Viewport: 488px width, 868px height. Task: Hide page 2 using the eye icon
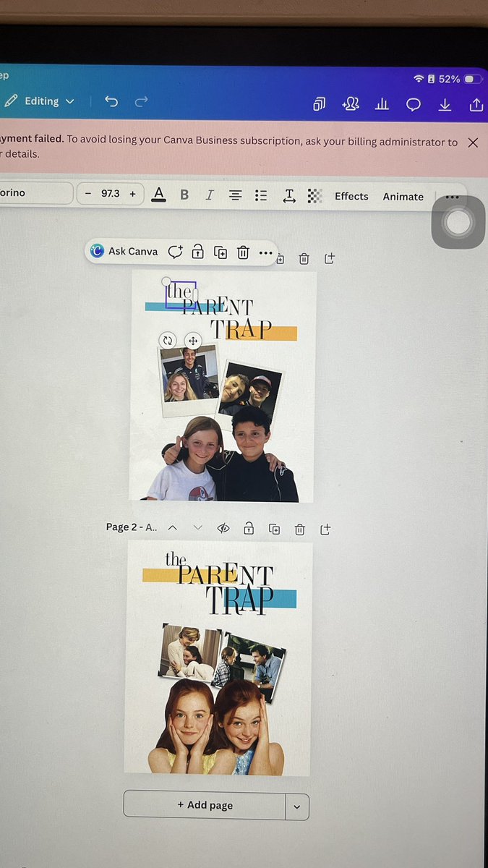(x=223, y=529)
